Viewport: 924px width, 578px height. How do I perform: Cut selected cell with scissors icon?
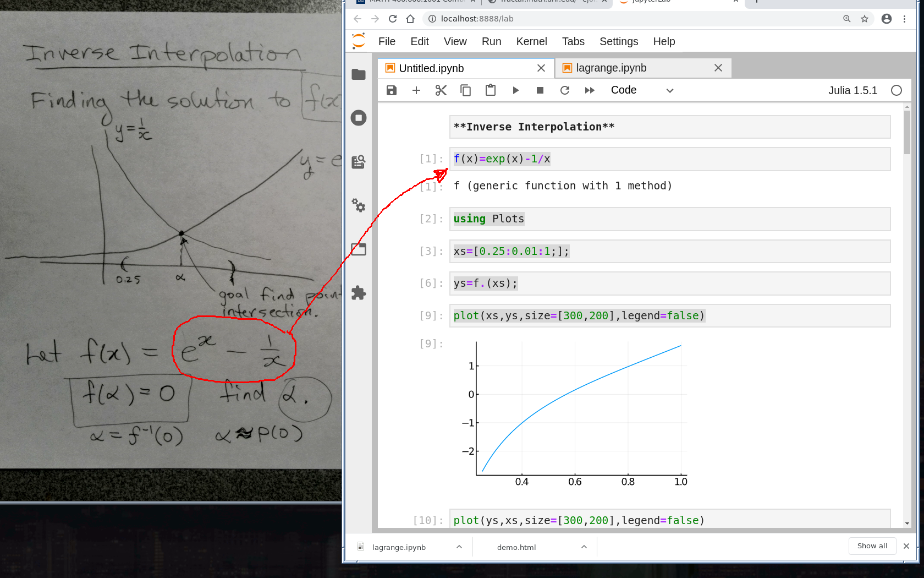pyautogui.click(x=441, y=90)
